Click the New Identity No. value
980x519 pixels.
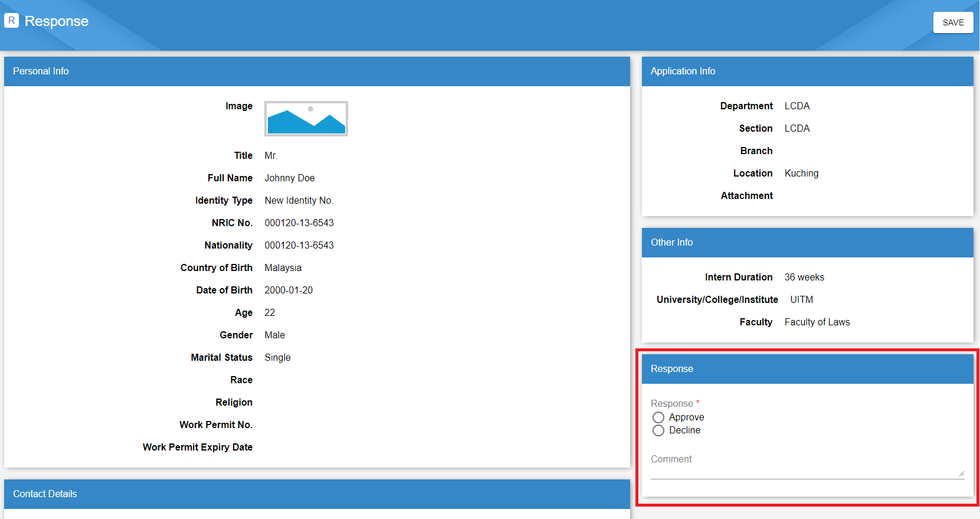pos(299,201)
